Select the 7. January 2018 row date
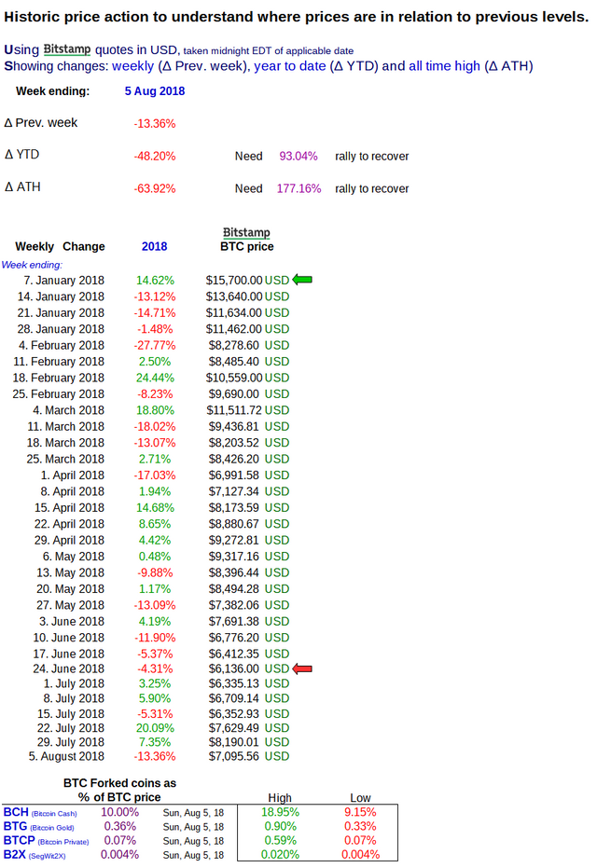The image size is (597, 868). pos(63,280)
